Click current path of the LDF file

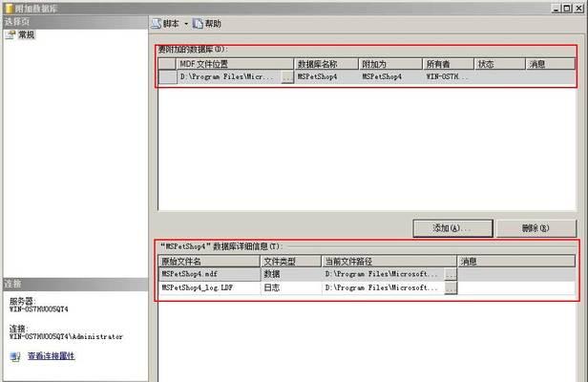(x=384, y=288)
